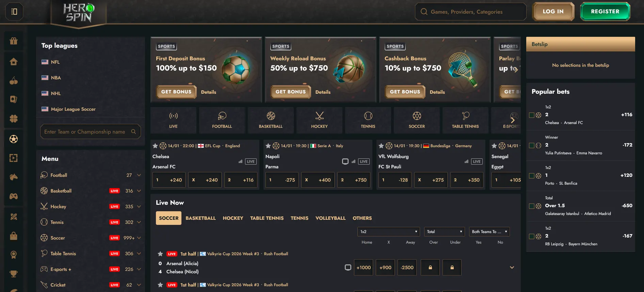This screenshot has width=644, height=292.
Task: Select the RB Leipzig - Bayern München checkbox
Action: click(x=532, y=236)
